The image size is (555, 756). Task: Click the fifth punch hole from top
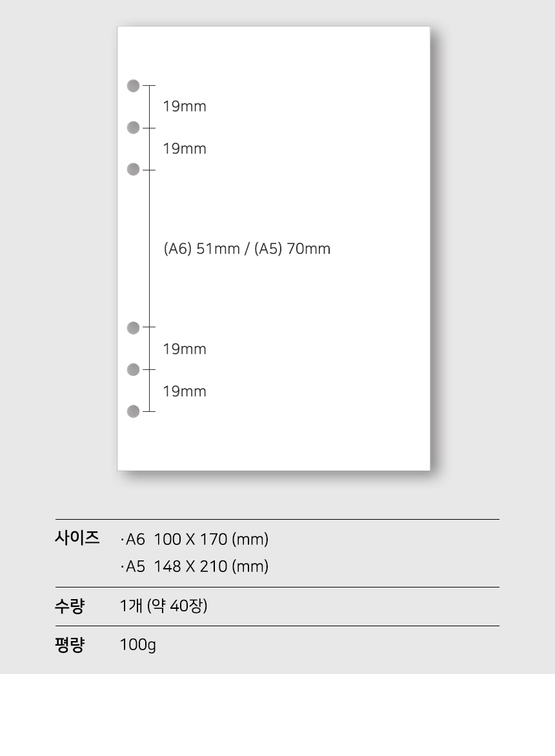click(133, 369)
